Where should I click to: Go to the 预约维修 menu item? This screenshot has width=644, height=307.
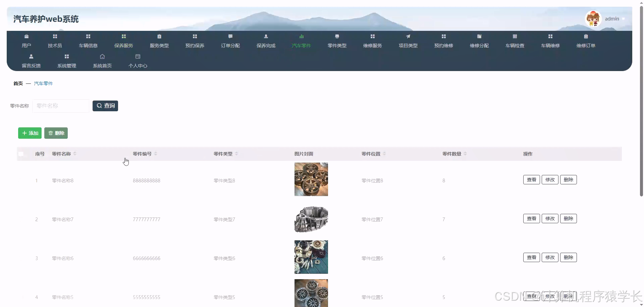(x=444, y=42)
